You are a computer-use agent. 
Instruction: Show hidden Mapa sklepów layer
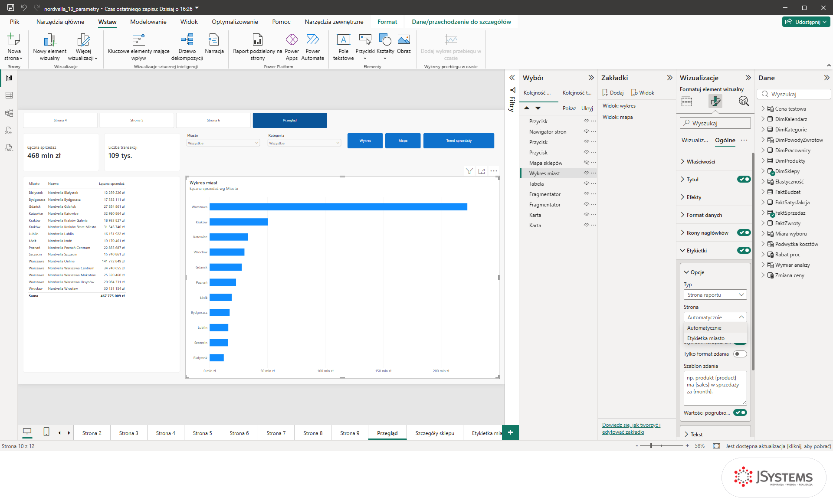[586, 163]
